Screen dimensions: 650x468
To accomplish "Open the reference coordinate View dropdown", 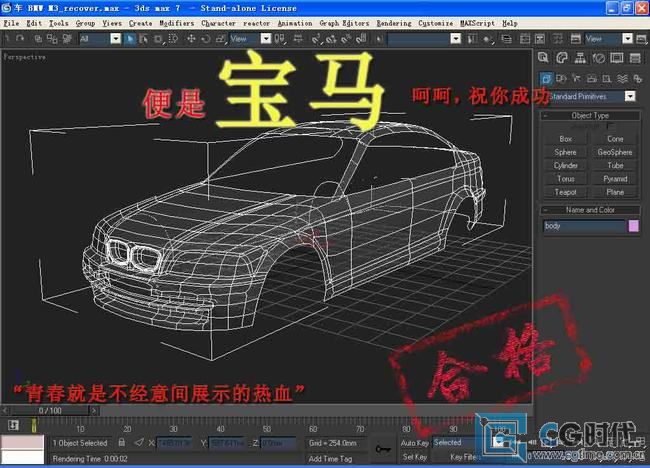I will point(266,39).
